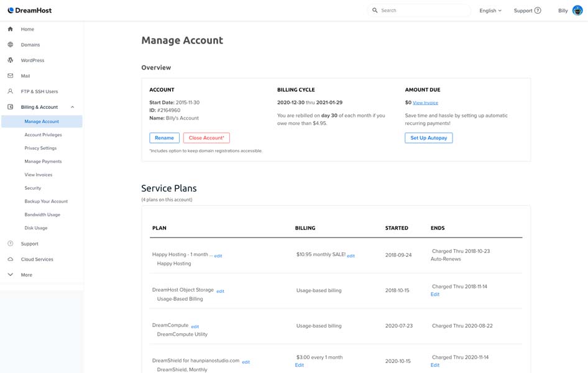This screenshot has width=588, height=373.
Task: Click the Rename button
Action: pyautogui.click(x=164, y=137)
